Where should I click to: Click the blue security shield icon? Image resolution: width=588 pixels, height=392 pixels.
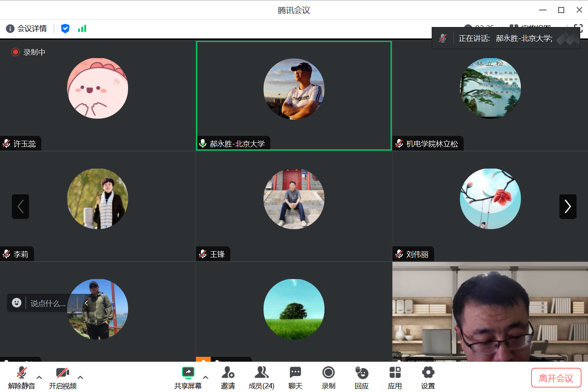pyautogui.click(x=65, y=29)
